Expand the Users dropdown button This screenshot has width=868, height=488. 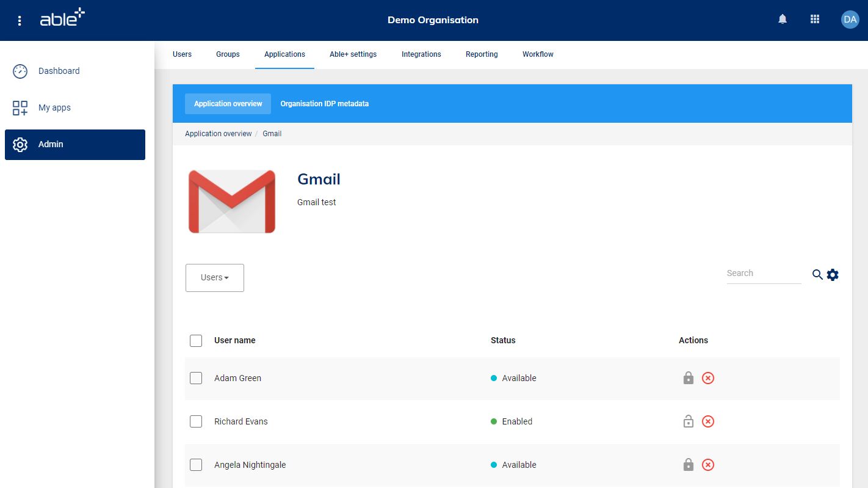pos(215,278)
